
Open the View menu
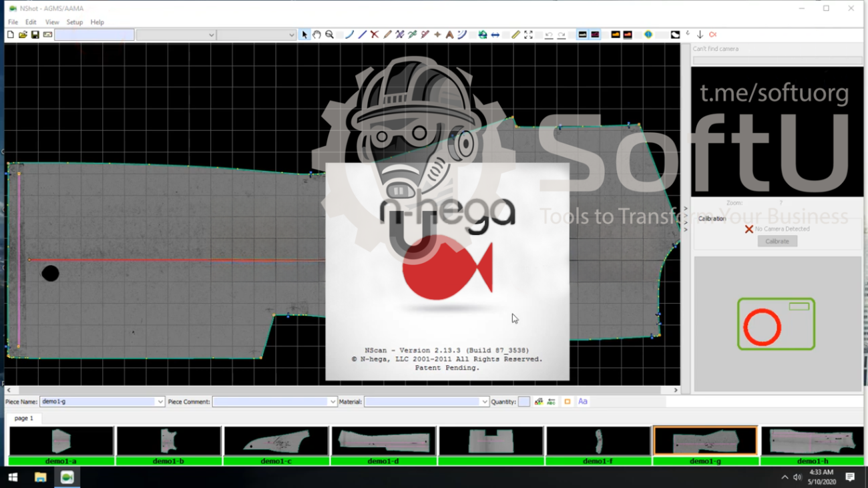tap(52, 22)
